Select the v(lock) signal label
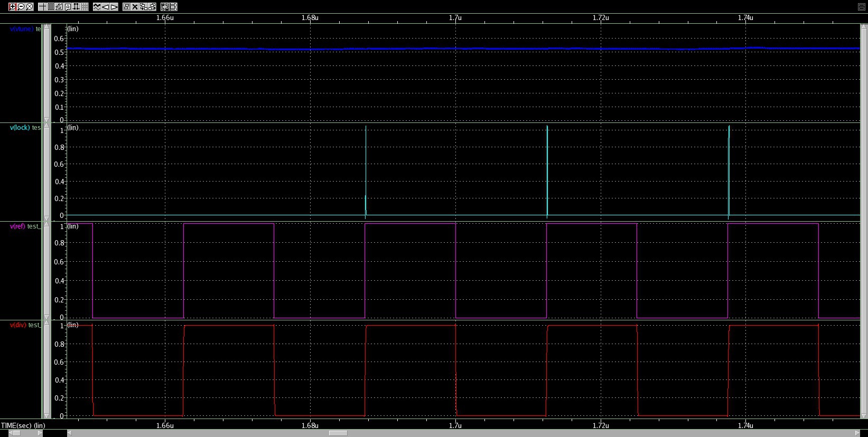868x437 pixels. pyautogui.click(x=20, y=128)
